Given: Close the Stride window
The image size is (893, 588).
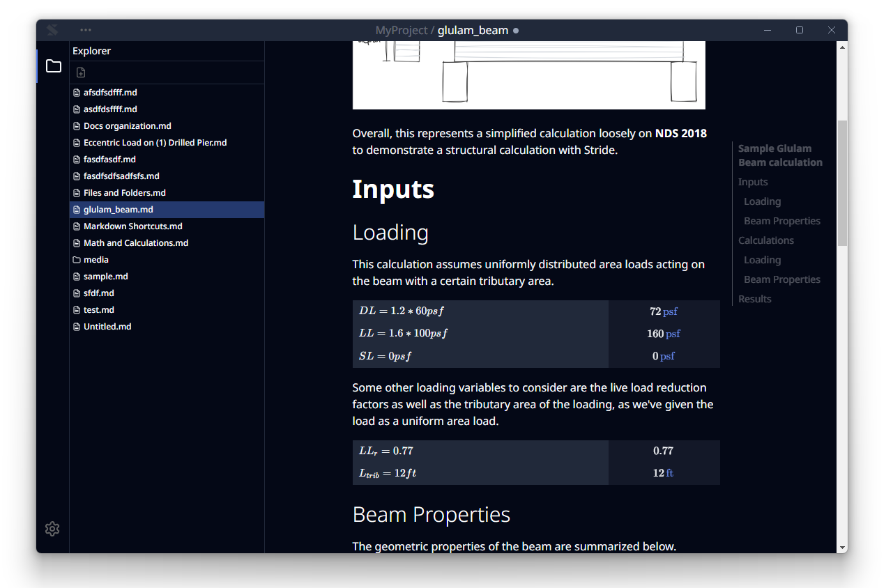Looking at the screenshot, I should coord(832,30).
